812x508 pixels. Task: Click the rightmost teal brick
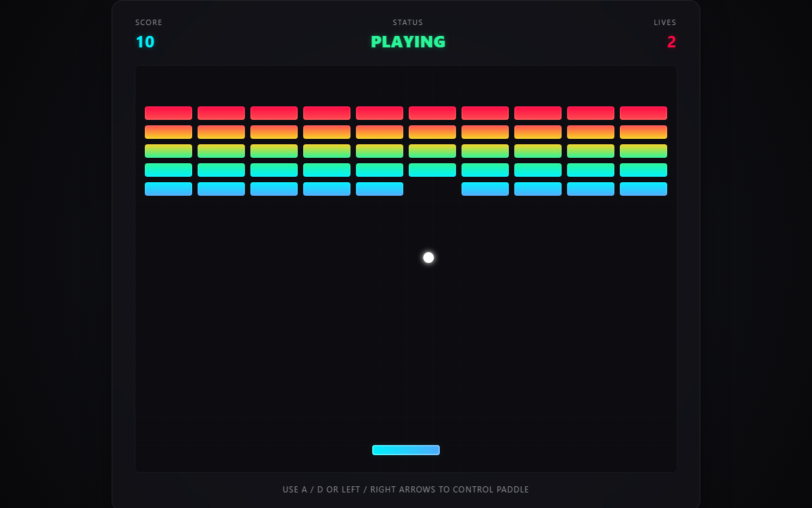coord(644,170)
